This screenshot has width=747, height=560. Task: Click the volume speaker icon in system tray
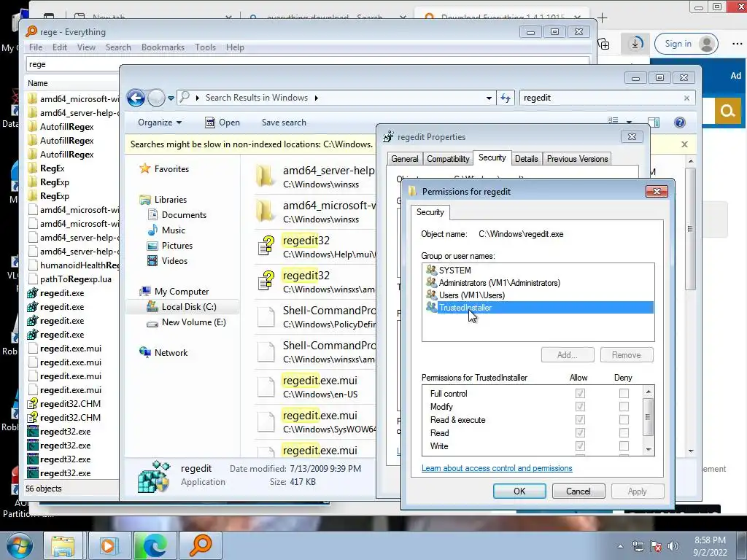pyautogui.click(x=673, y=546)
